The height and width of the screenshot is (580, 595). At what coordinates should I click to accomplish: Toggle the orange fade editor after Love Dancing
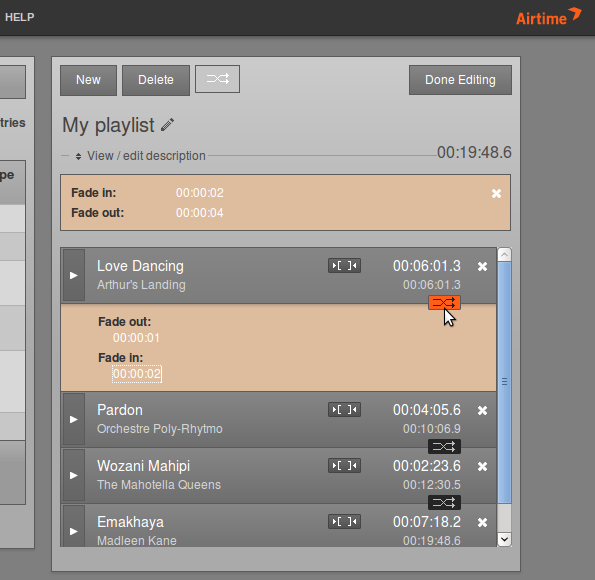point(444,303)
